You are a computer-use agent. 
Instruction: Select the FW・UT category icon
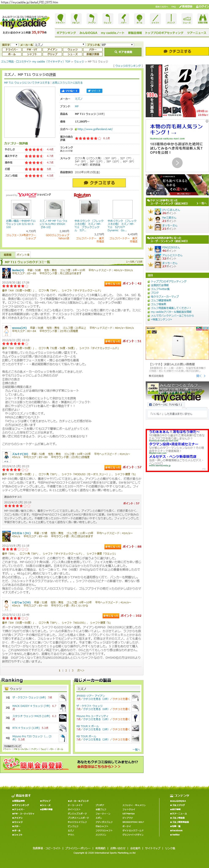(x=76, y=19)
